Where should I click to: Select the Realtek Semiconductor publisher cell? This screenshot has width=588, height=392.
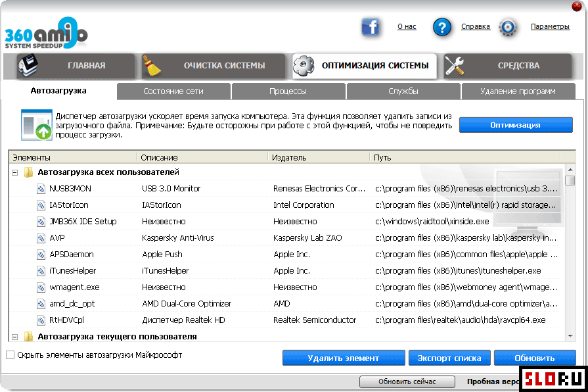315,320
